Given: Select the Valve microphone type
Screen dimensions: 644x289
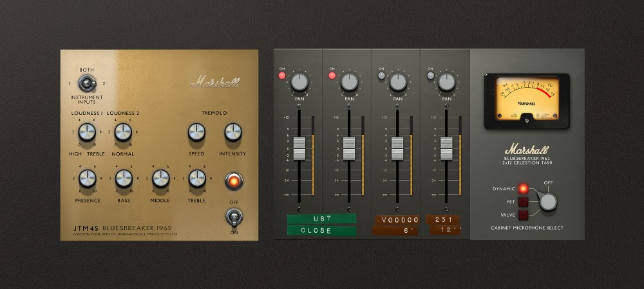Looking at the screenshot, I should [x=523, y=214].
